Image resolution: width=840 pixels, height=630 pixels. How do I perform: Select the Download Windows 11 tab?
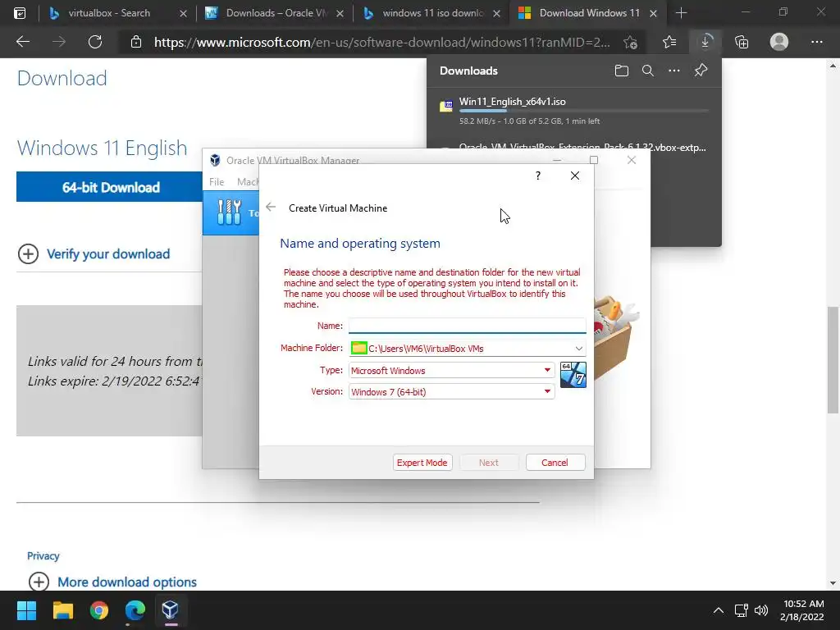[x=589, y=13]
